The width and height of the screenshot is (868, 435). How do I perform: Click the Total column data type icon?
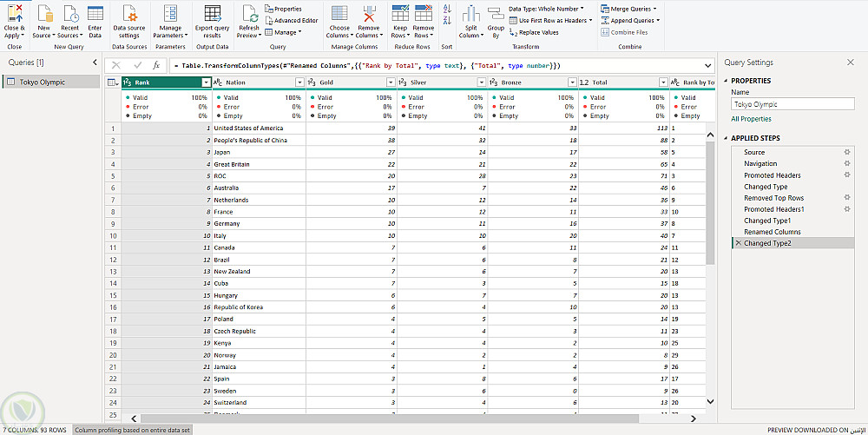pos(584,82)
